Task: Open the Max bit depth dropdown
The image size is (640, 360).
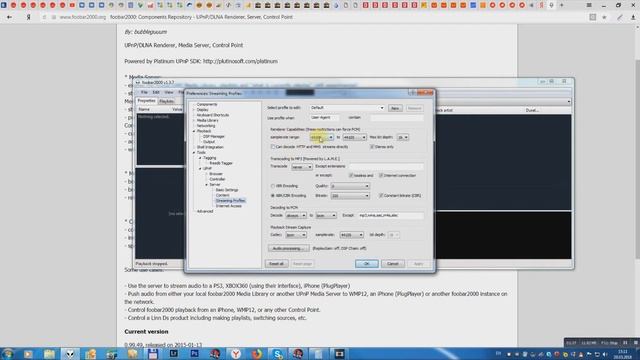Action: [x=402, y=137]
